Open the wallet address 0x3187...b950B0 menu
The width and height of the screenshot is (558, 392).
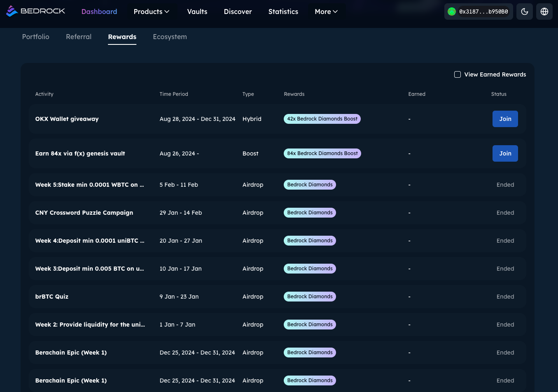pyautogui.click(x=483, y=12)
